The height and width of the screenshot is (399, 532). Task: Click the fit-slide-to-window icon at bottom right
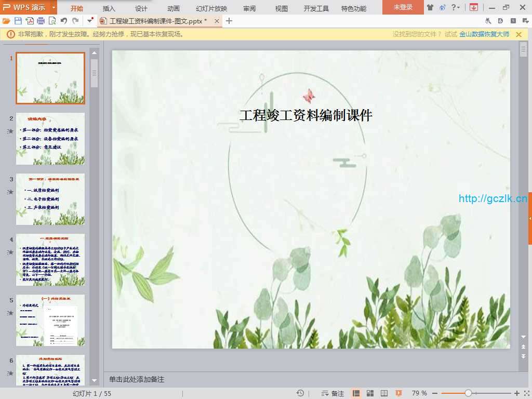tap(526, 393)
